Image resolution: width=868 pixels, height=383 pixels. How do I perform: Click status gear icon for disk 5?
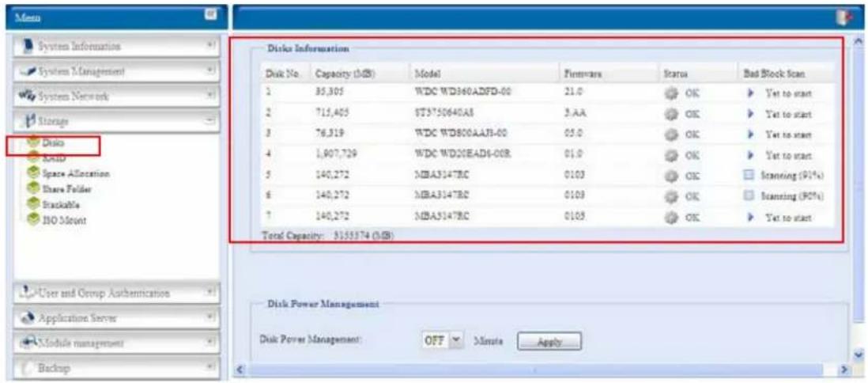click(x=670, y=176)
